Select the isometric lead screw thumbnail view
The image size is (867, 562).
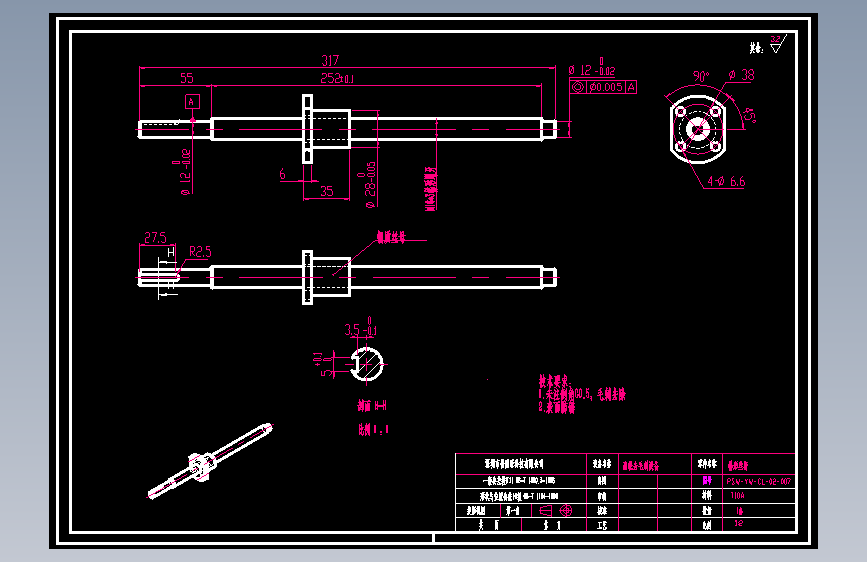point(210,461)
